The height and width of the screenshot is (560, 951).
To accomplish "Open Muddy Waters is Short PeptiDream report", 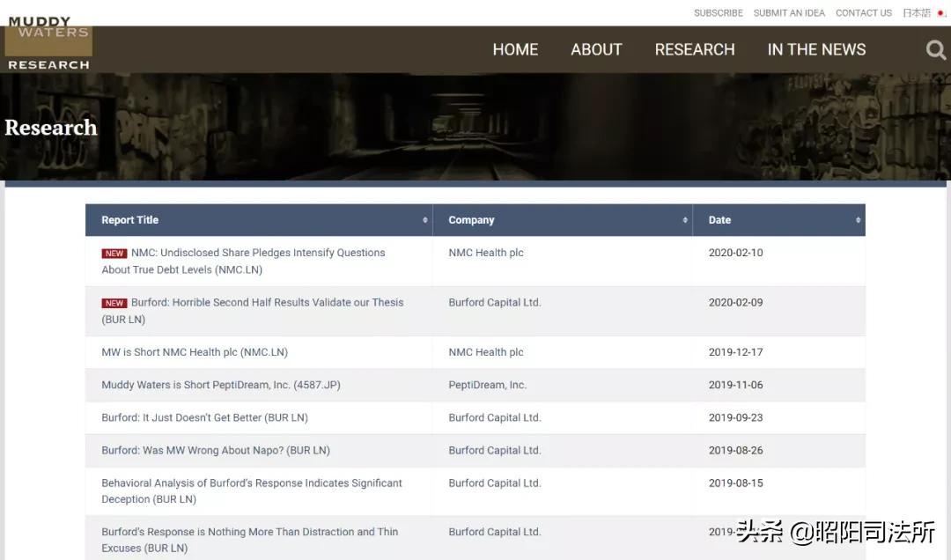I will (x=221, y=385).
